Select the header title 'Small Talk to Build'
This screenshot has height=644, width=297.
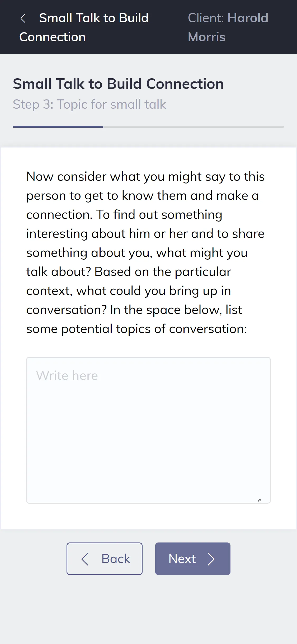pos(94,18)
